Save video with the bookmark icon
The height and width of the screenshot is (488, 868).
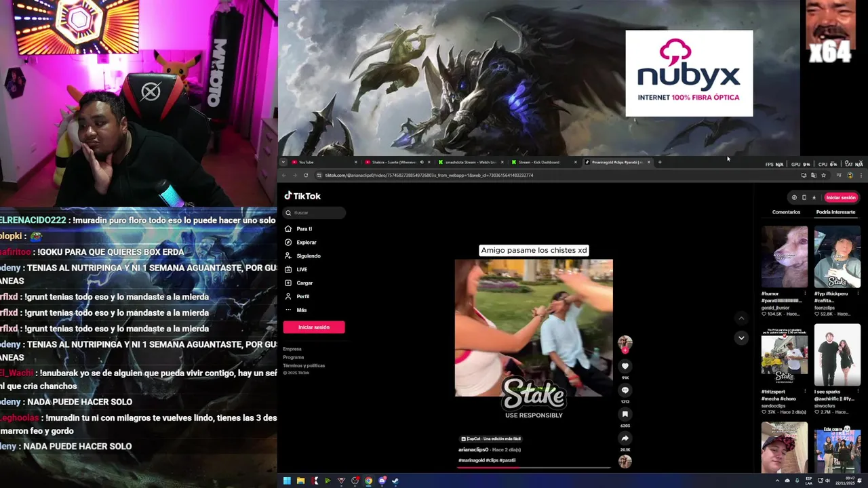(625, 414)
